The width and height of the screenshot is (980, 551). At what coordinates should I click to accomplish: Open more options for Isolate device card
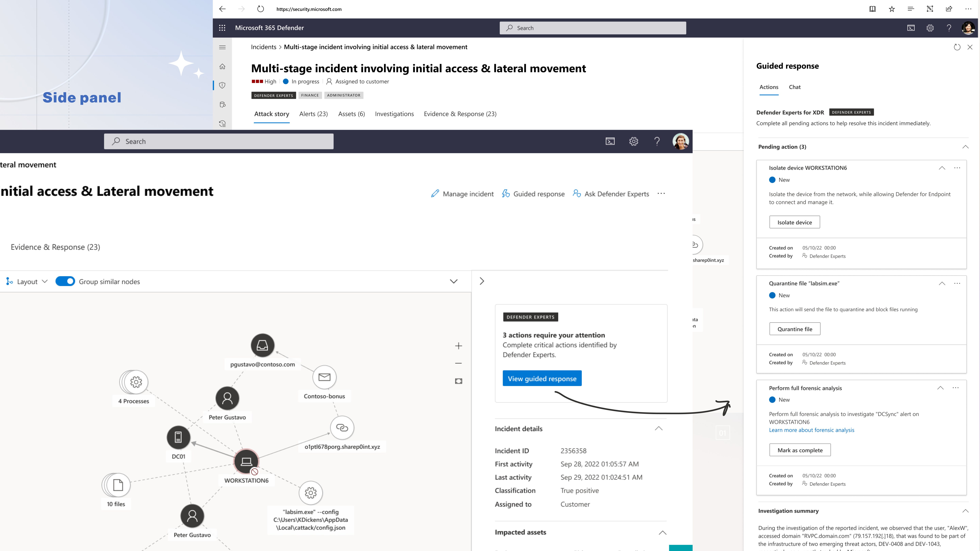click(957, 168)
